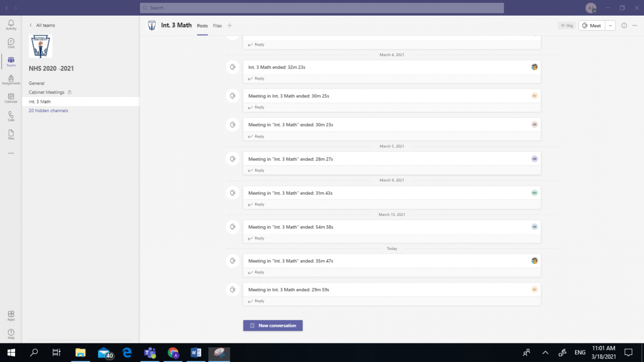Start a New conversation
644x362 pixels.
pyautogui.click(x=273, y=325)
